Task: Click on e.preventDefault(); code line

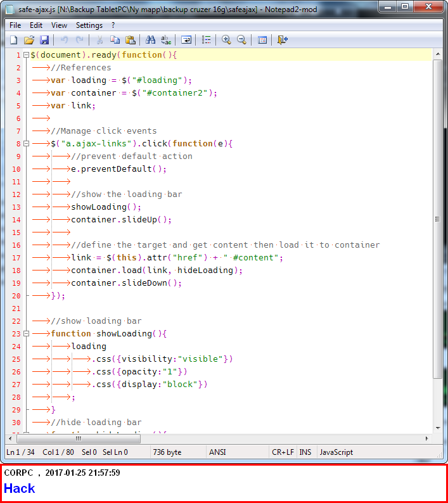Action: (x=118, y=169)
